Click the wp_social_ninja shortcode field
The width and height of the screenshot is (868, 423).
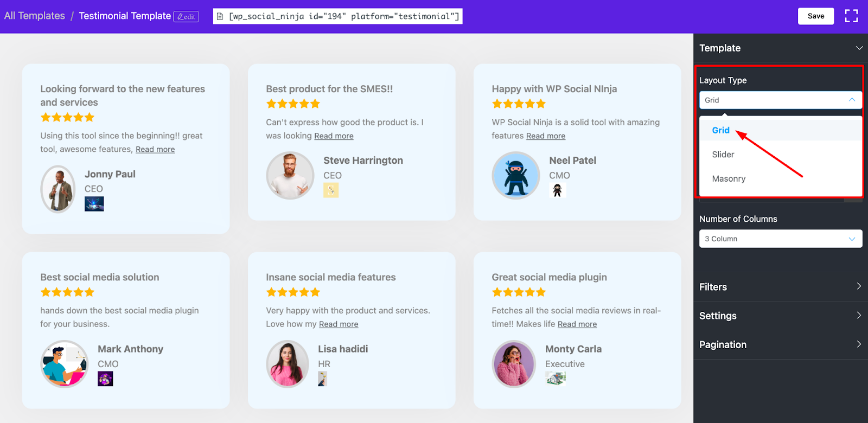337,16
